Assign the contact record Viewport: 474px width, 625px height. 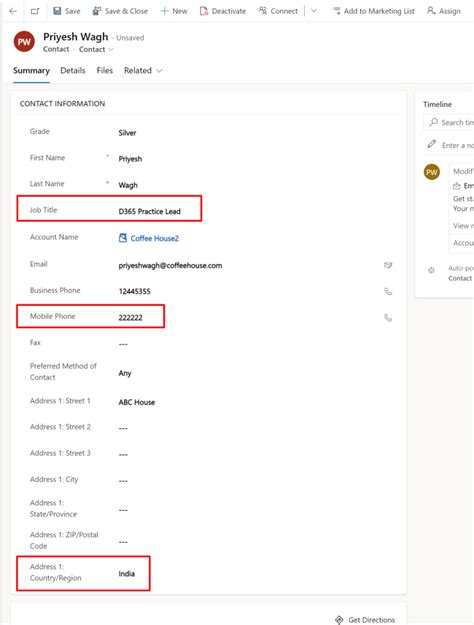(x=444, y=11)
